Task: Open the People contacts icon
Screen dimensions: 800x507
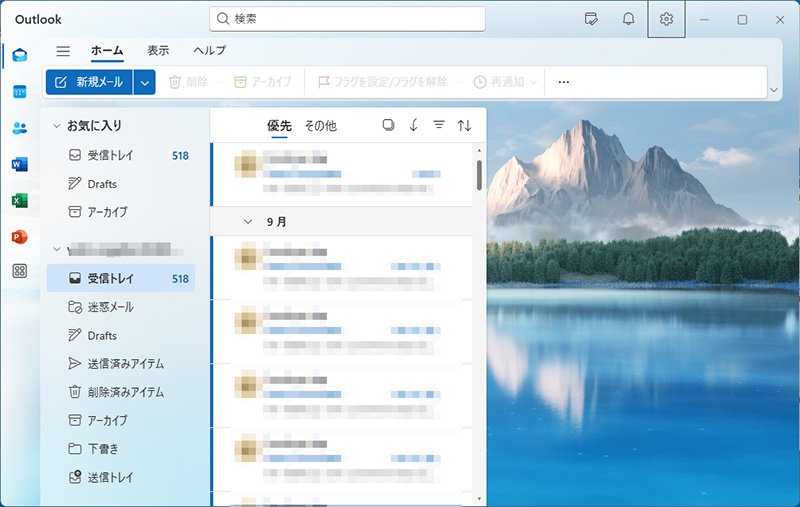Action: tap(20, 127)
